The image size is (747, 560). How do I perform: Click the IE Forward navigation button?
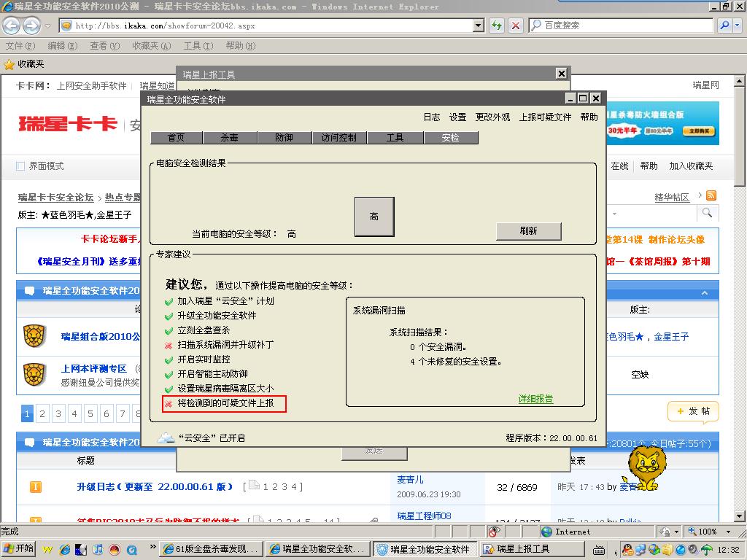click(31, 26)
